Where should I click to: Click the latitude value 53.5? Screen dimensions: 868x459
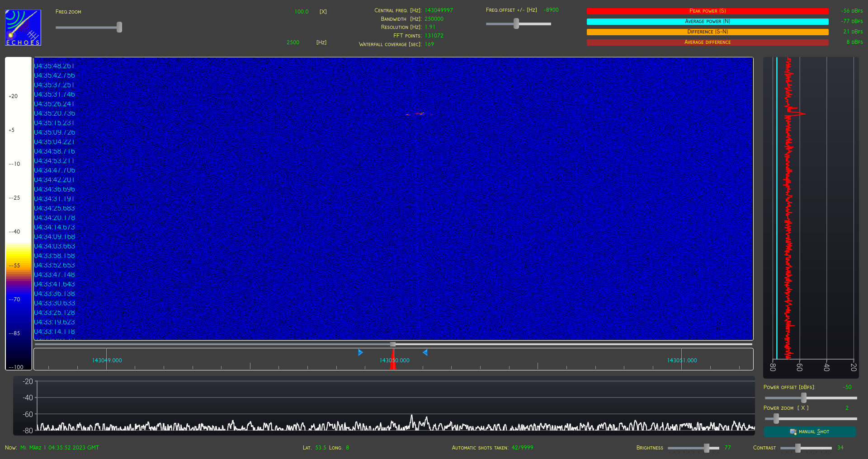(321, 448)
